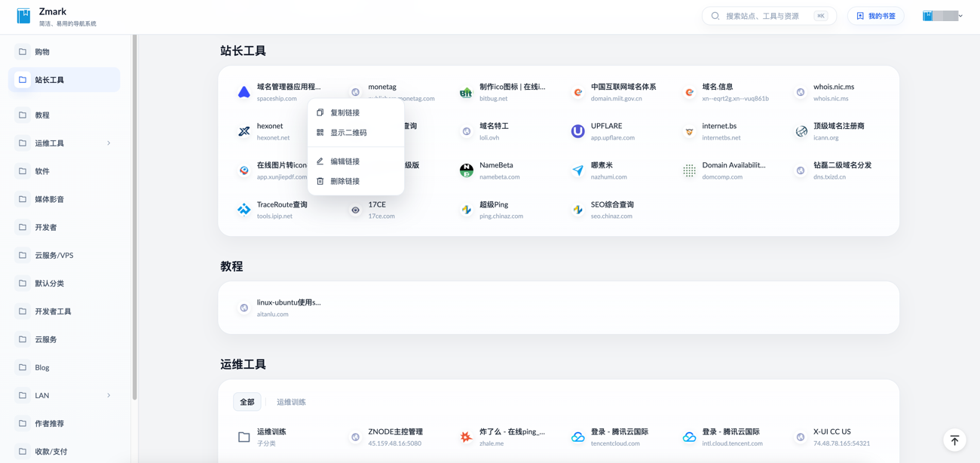Open 开发者工具 category in sidebar
The height and width of the screenshot is (463, 980).
click(64, 311)
